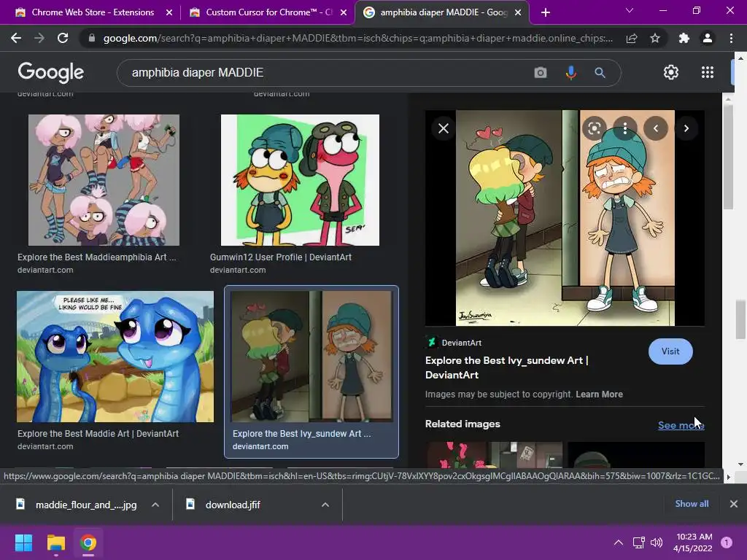Start voice search with microphone
Image resolution: width=747 pixels, height=560 pixels.
click(x=570, y=72)
